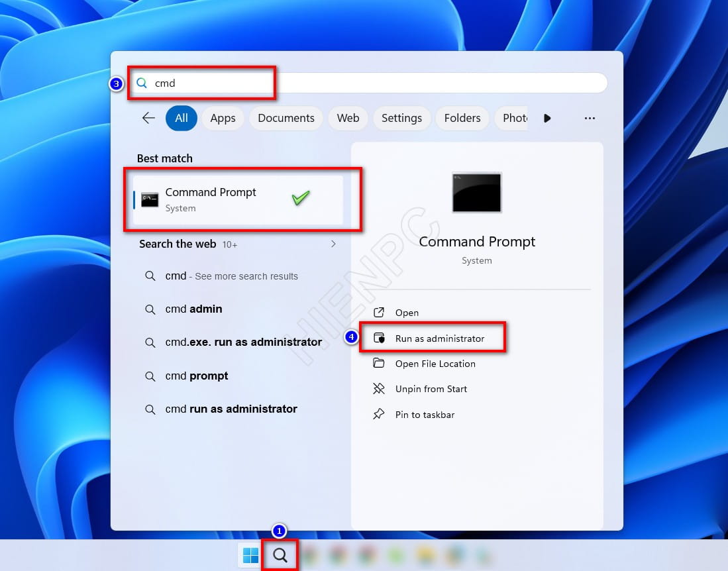Switch to the Apps filter tab

(223, 118)
